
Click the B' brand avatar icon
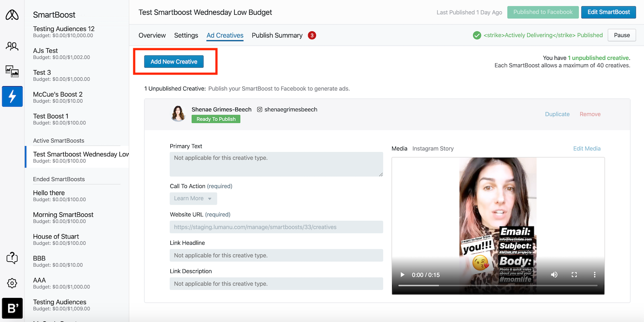[x=12, y=308]
